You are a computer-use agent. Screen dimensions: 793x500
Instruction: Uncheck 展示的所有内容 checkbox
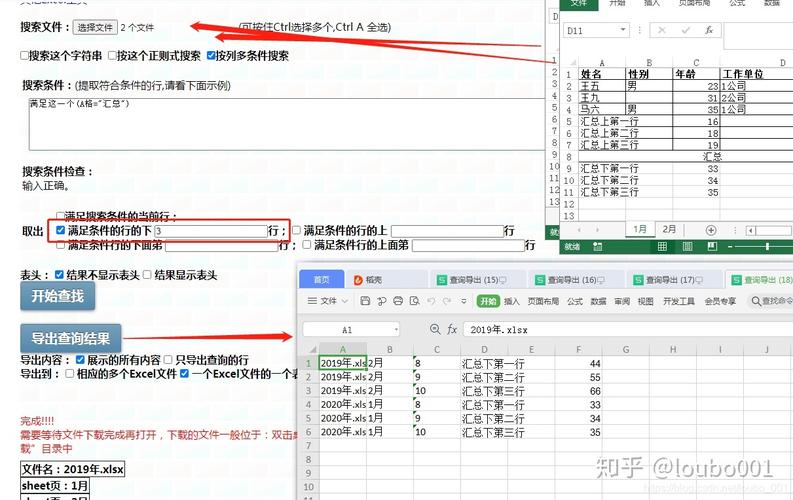point(80,359)
